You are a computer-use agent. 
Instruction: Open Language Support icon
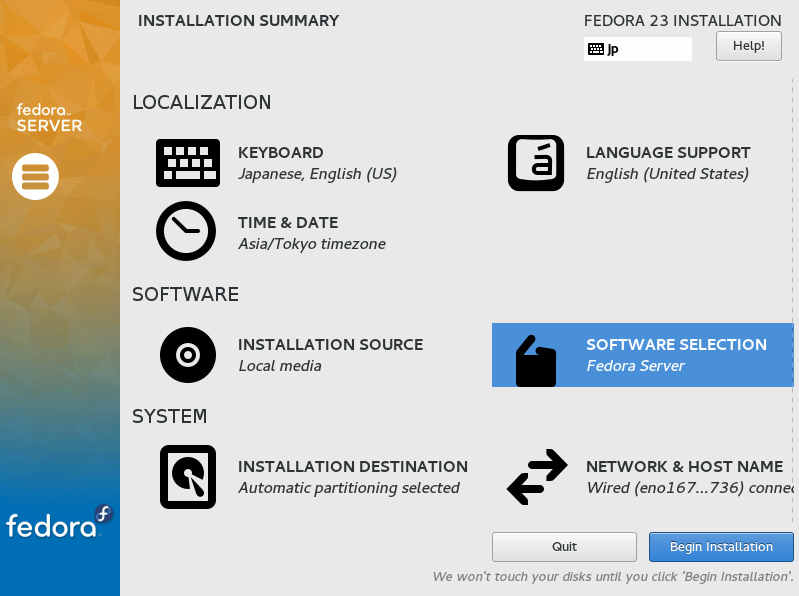coord(536,163)
